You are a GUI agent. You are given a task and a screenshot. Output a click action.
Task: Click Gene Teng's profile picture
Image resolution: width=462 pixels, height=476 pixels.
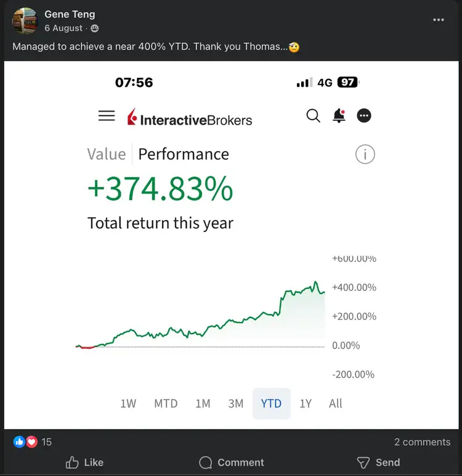pyautogui.click(x=25, y=20)
